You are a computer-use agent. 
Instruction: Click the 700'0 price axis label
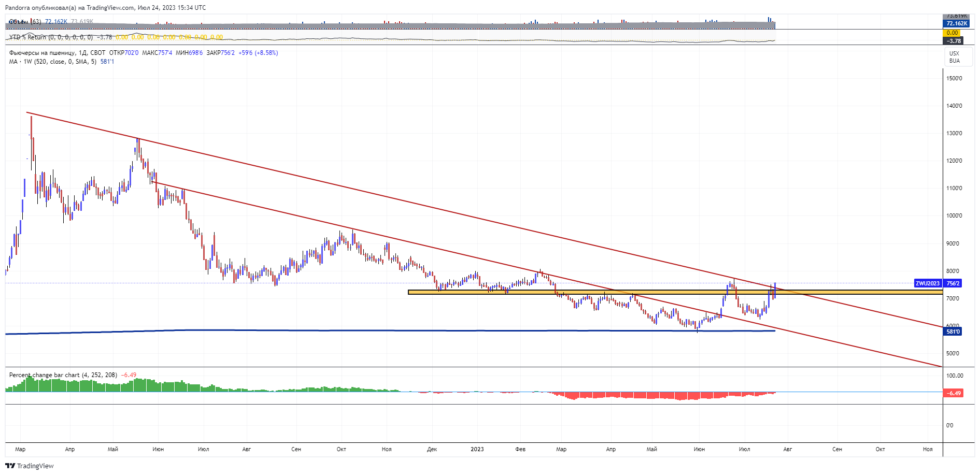(953, 298)
